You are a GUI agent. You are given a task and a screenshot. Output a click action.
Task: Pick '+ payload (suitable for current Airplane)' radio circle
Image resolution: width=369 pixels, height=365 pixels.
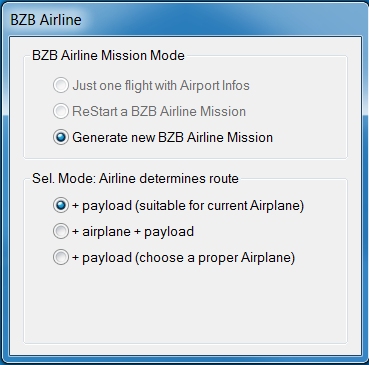(x=61, y=205)
